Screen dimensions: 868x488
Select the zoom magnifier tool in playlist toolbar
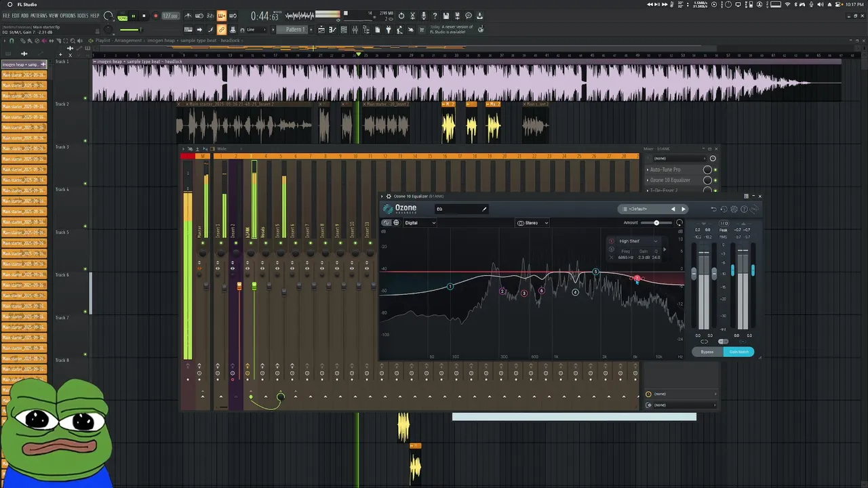click(73, 41)
